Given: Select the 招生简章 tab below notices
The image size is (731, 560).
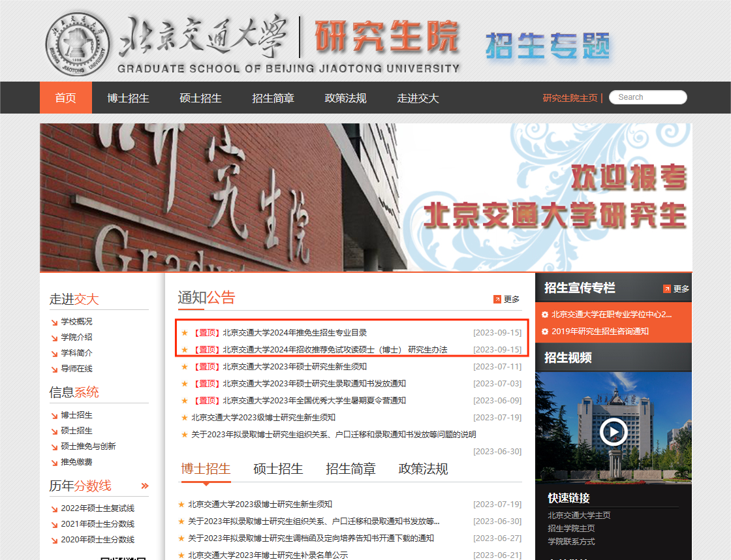Looking at the screenshot, I should pos(350,469).
